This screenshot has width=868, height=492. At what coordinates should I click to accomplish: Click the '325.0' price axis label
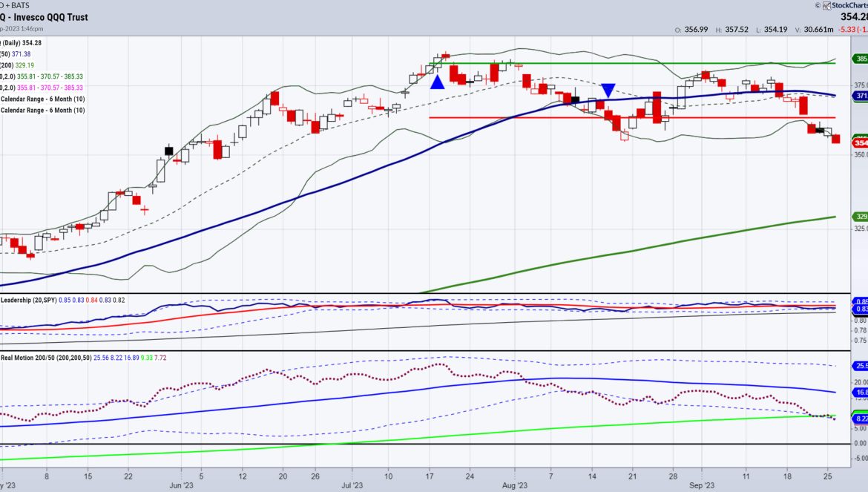[x=861, y=228]
